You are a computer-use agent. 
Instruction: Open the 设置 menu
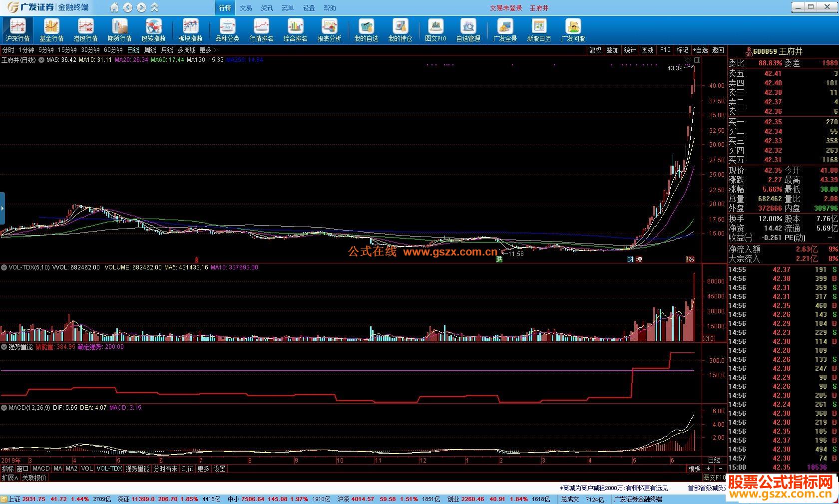pyautogui.click(x=309, y=8)
